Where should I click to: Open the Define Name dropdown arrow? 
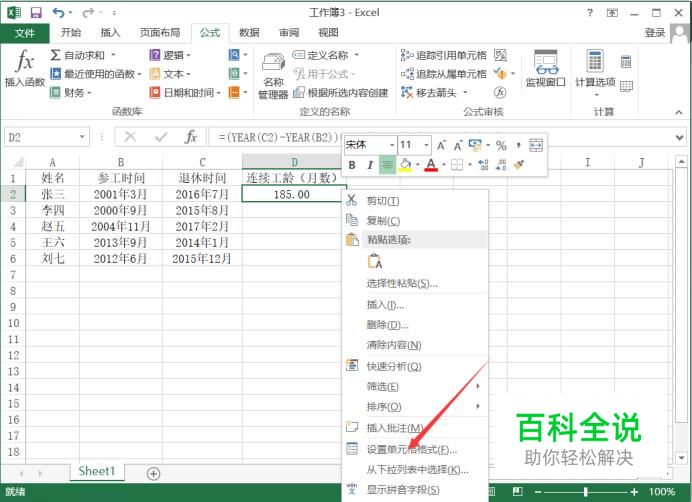tap(357, 55)
